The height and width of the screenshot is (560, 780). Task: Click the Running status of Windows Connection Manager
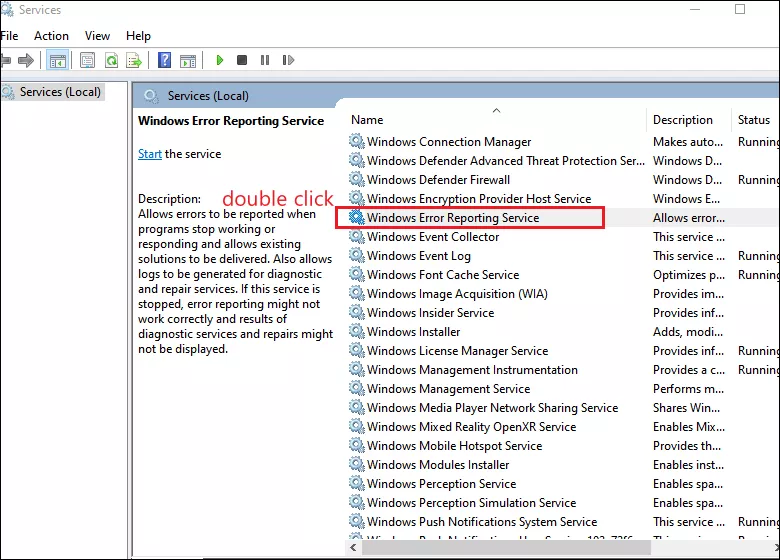click(758, 142)
